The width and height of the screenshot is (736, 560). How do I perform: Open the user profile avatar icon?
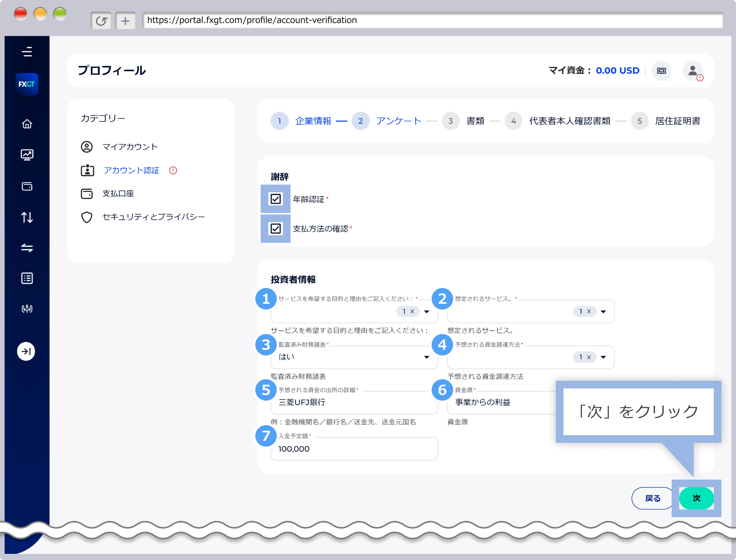click(692, 70)
